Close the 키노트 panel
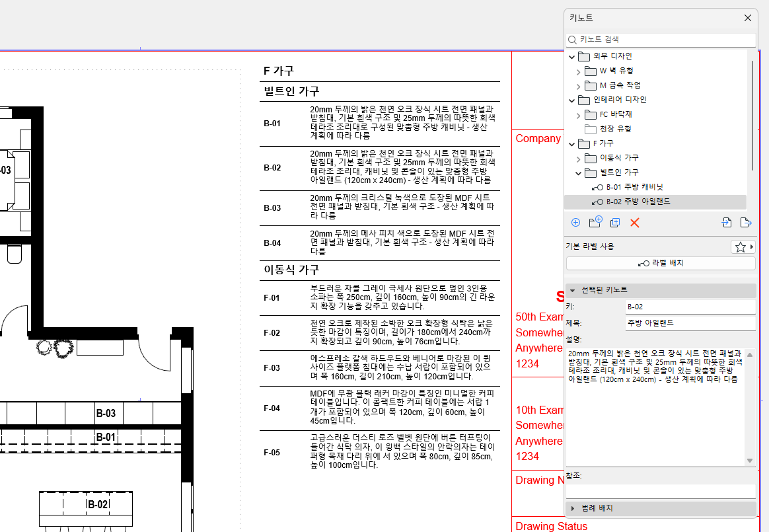769x532 pixels. 747,18
